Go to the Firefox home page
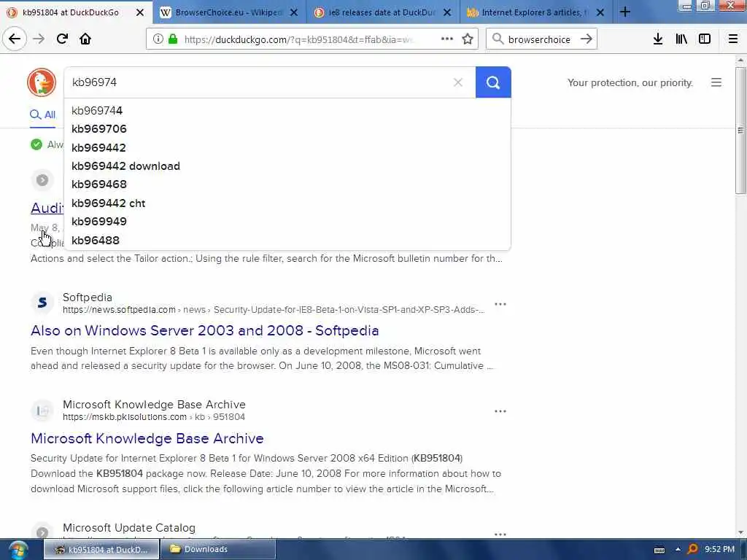The image size is (747, 560). [x=85, y=39]
